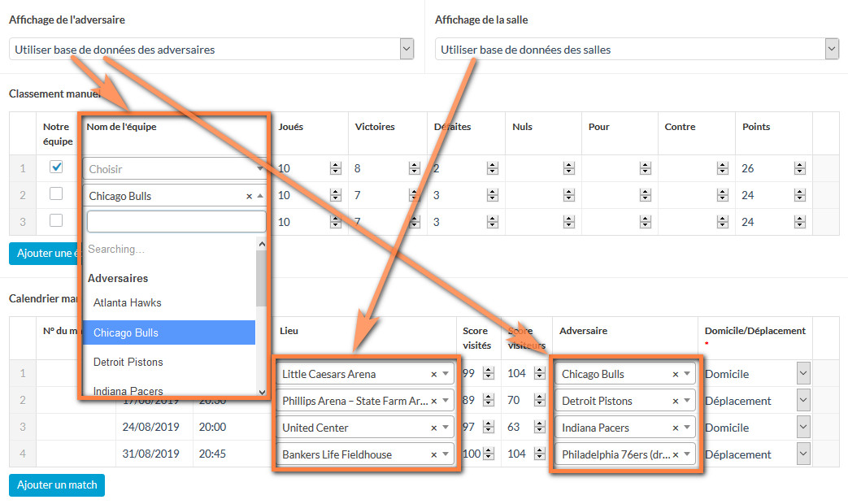Select highlighted Chicago Bulls list option
The height and width of the screenshot is (504, 848).
(x=169, y=332)
